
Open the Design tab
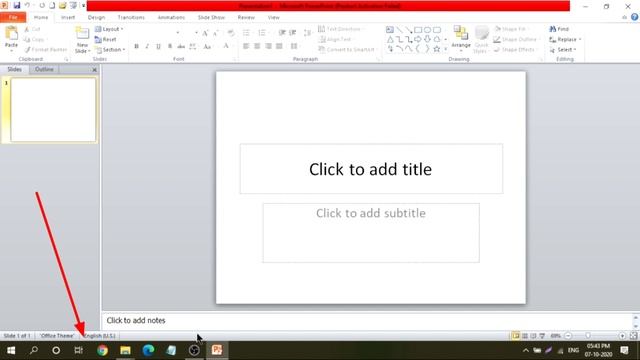pyautogui.click(x=96, y=18)
